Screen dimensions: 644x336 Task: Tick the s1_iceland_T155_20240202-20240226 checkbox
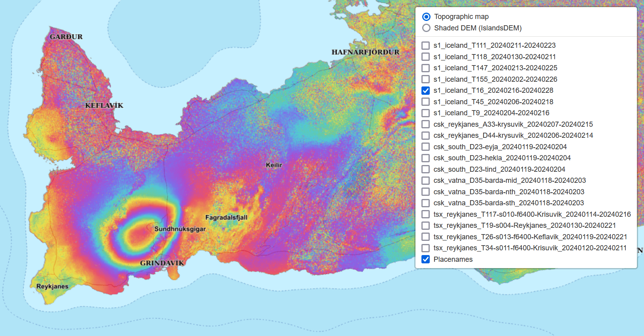click(x=425, y=79)
